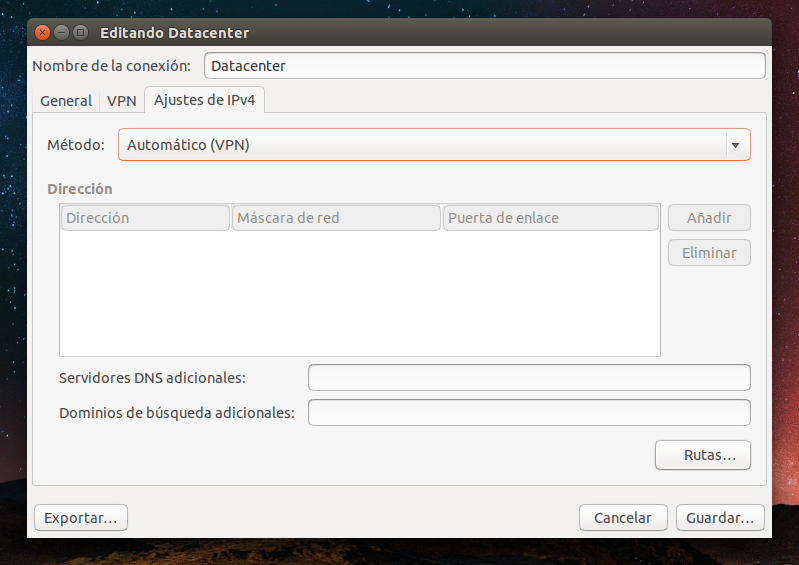
Task: Save changes with Guardar…
Action: click(720, 518)
